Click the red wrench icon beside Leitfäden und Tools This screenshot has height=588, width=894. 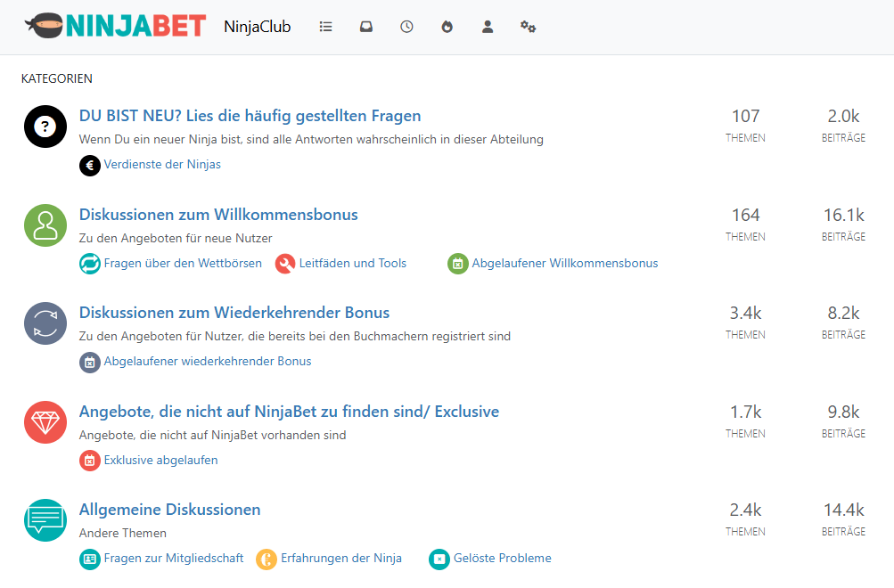285,264
